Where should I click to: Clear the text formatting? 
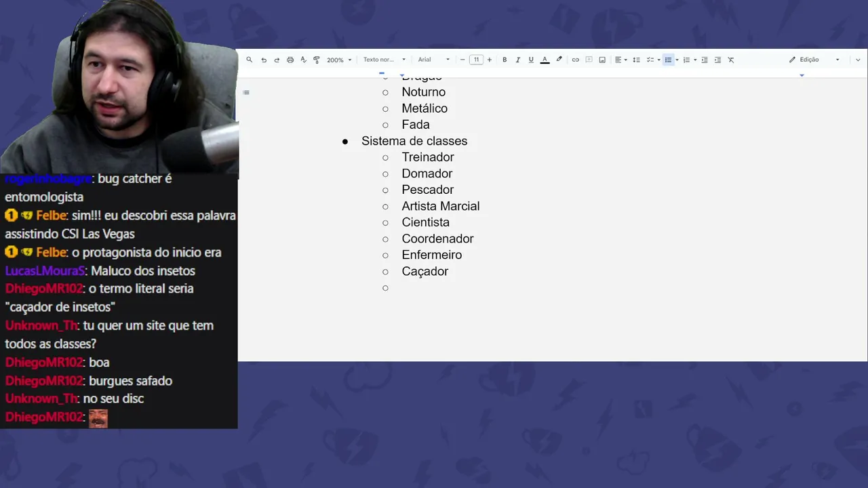pyautogui.click(x=731, y=60)
